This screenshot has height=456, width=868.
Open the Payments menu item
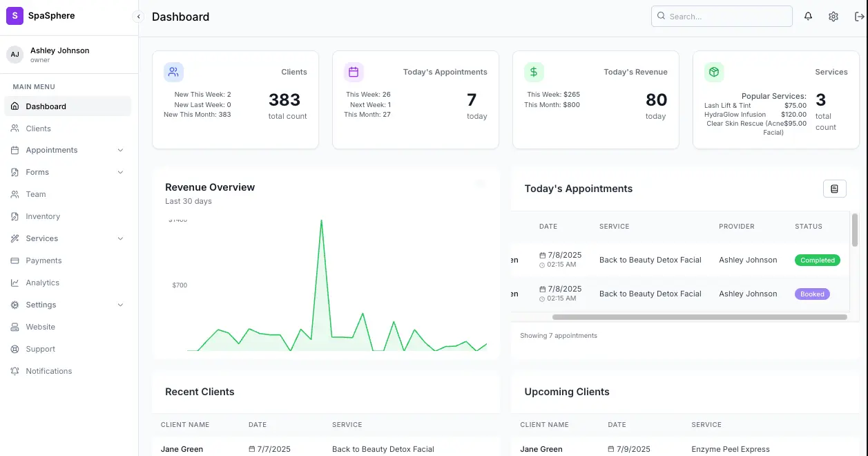click(44, 260)
